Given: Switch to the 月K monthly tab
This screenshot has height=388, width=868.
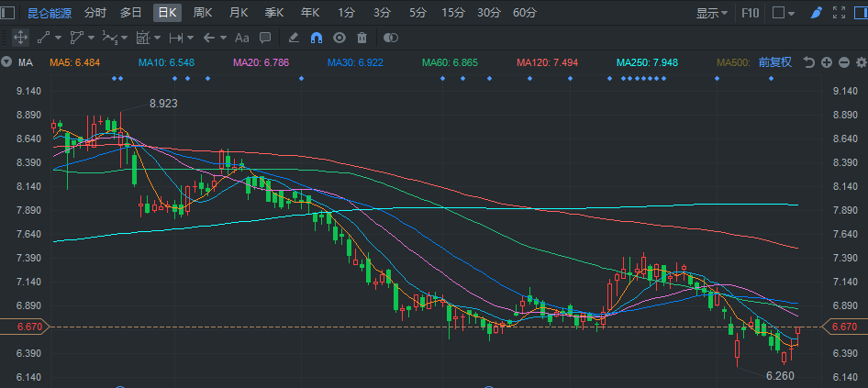Looking at the screenshot, I should (239, 13).
